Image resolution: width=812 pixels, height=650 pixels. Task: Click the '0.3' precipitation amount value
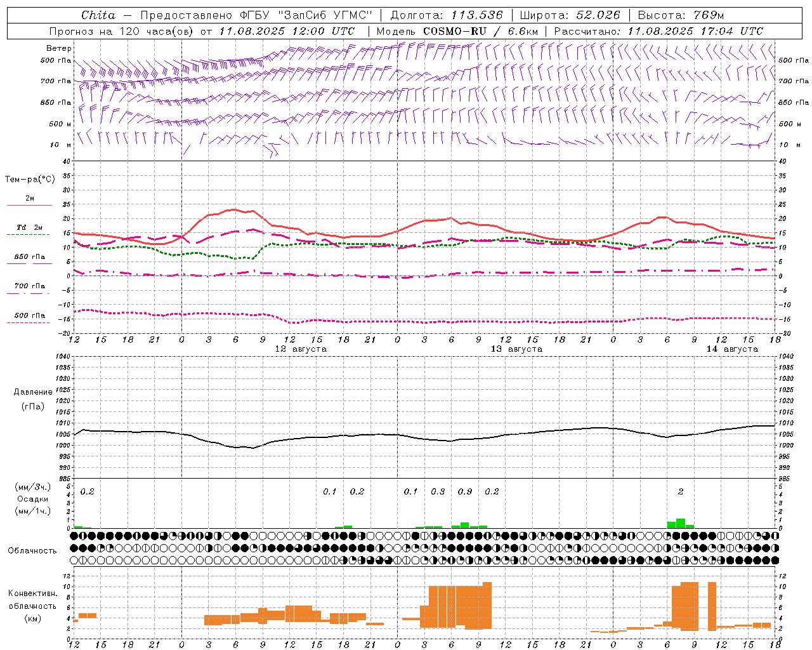pyautogui.click(x=438, y=491)
